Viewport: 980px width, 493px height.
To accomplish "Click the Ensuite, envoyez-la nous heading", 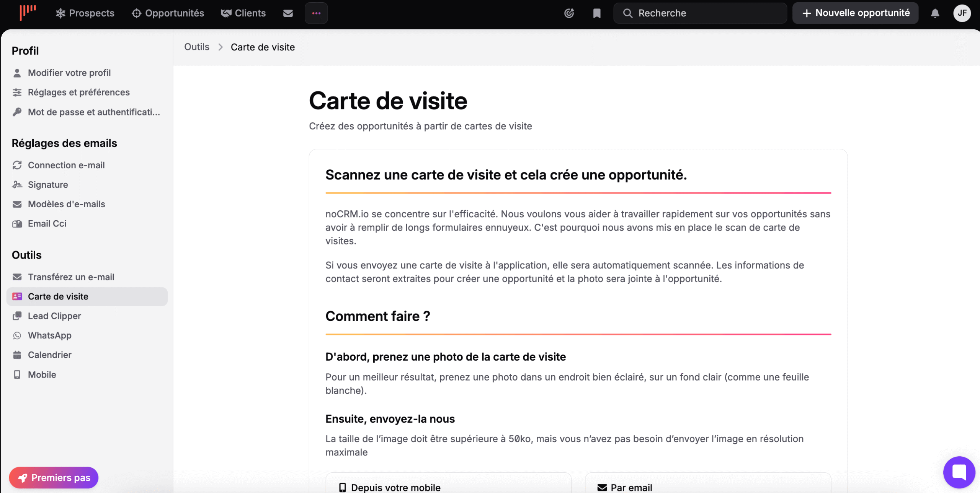I will click(390, 418).
